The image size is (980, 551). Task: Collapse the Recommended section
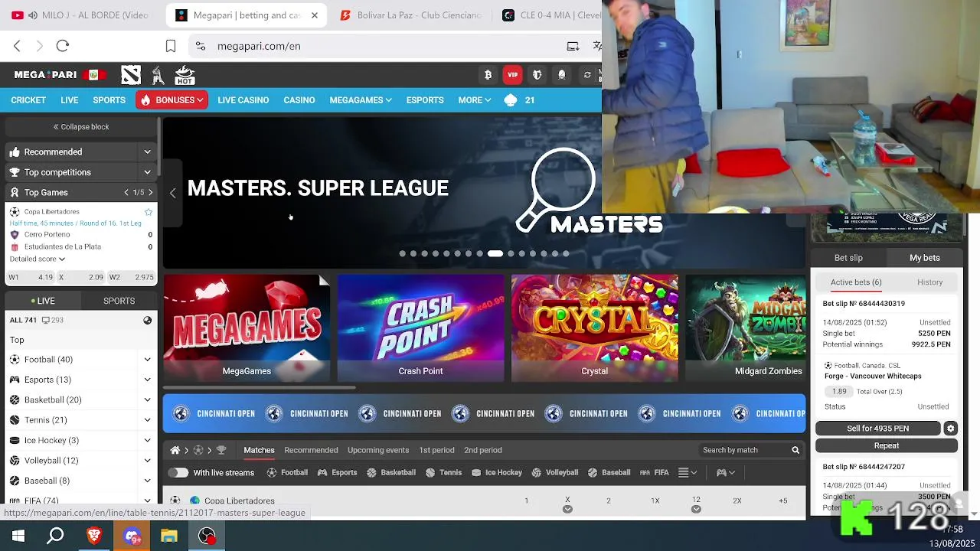[148, 152]
